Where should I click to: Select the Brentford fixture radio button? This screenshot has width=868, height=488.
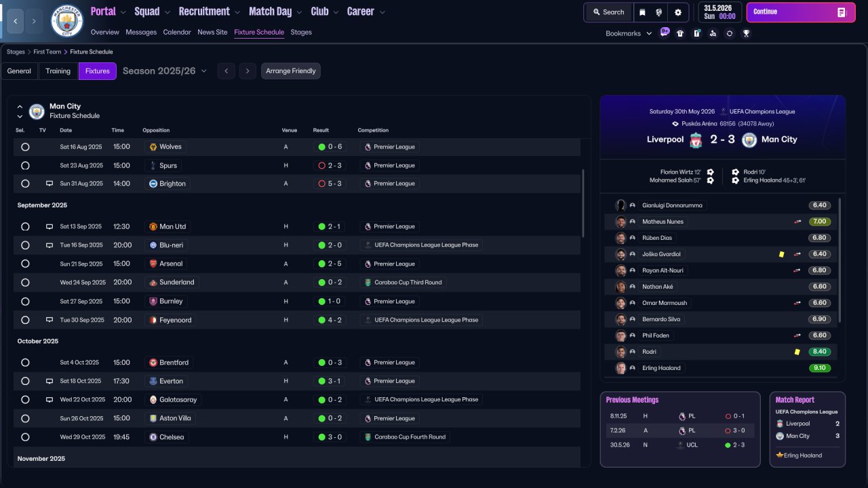(25, 363)
